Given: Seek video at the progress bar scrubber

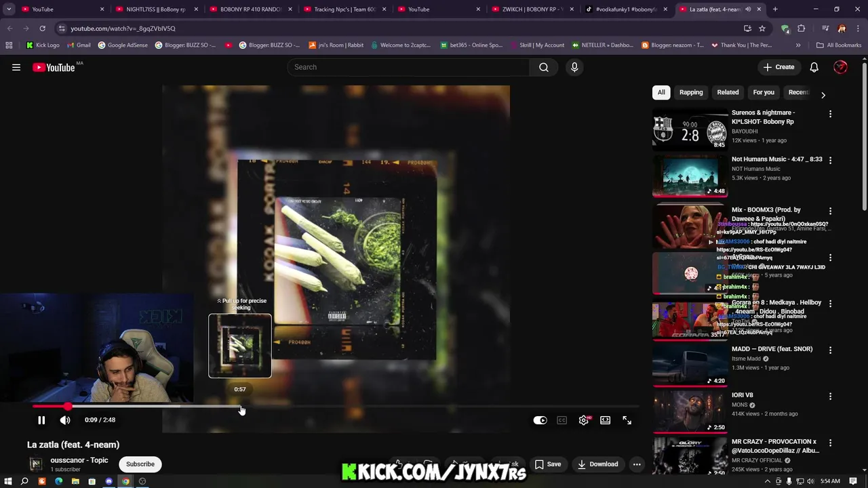Looking at the screenshot, I should pos(68,407).
